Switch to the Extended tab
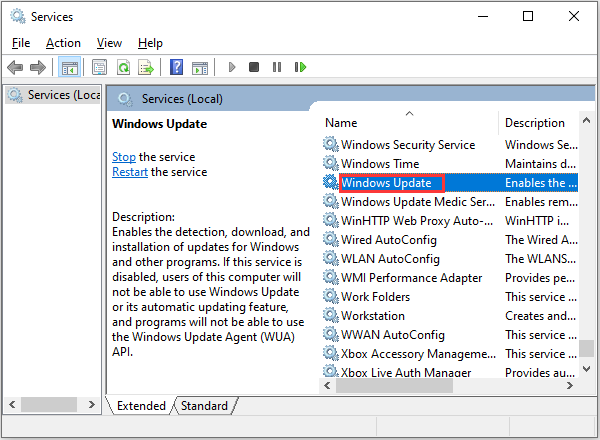This screenshot has width=600, height=440. (x=141, y=406)
